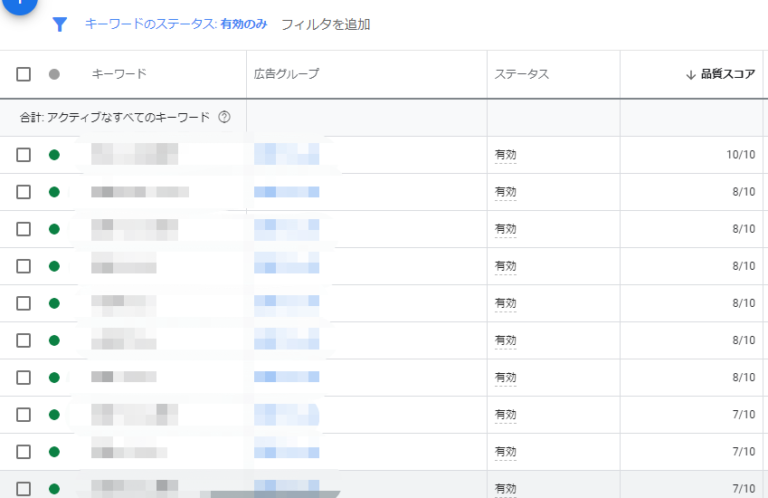Open the キーワードのステータス: 有効のみ filter chip
The height and width of the screenshot is (498, 768).
pyautogui.click(x=176, y=24)
